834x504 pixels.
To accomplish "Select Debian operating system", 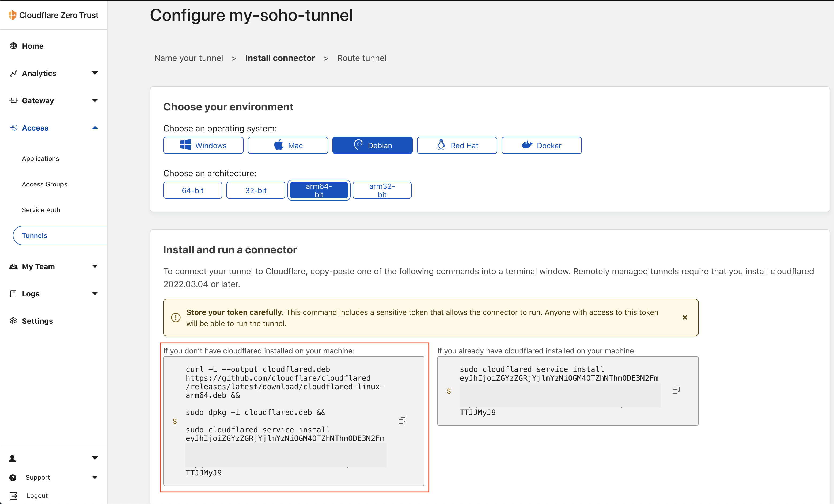I will [372, 145].
